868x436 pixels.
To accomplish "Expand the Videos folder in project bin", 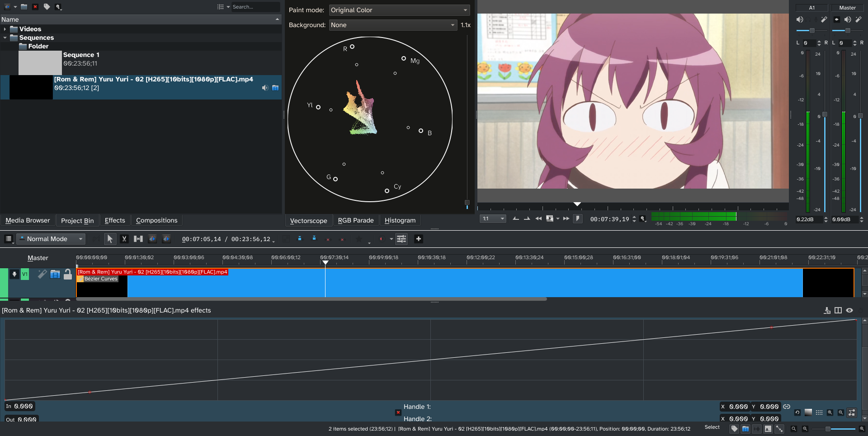I will 5,29.
